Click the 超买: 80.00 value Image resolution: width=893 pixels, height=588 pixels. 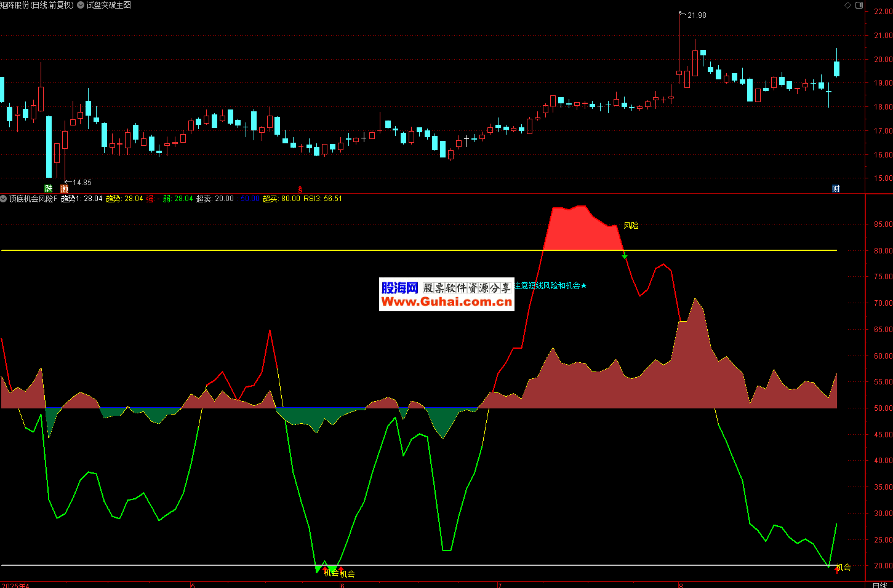[282, 199]
